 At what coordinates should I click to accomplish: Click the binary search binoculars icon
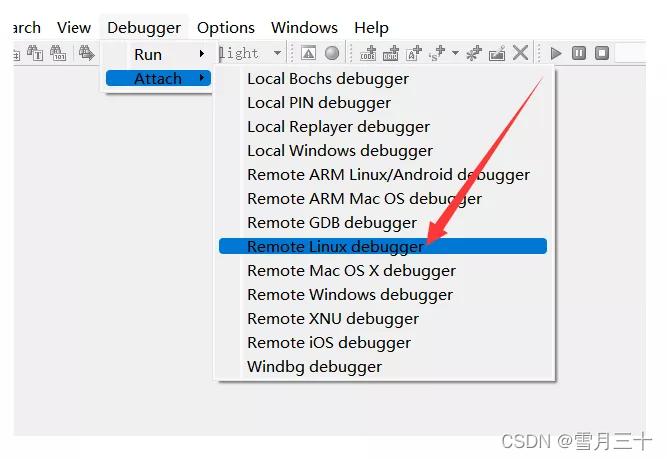58,53
